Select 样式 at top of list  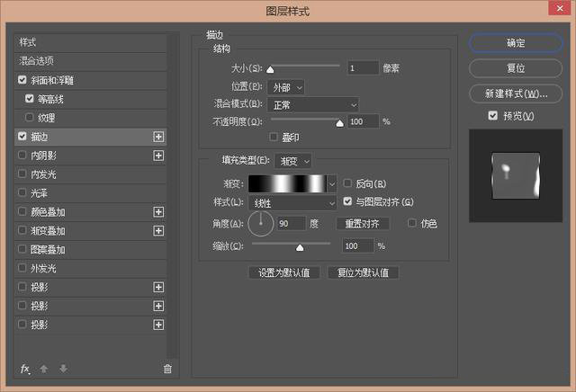click(x=90, y=42)
